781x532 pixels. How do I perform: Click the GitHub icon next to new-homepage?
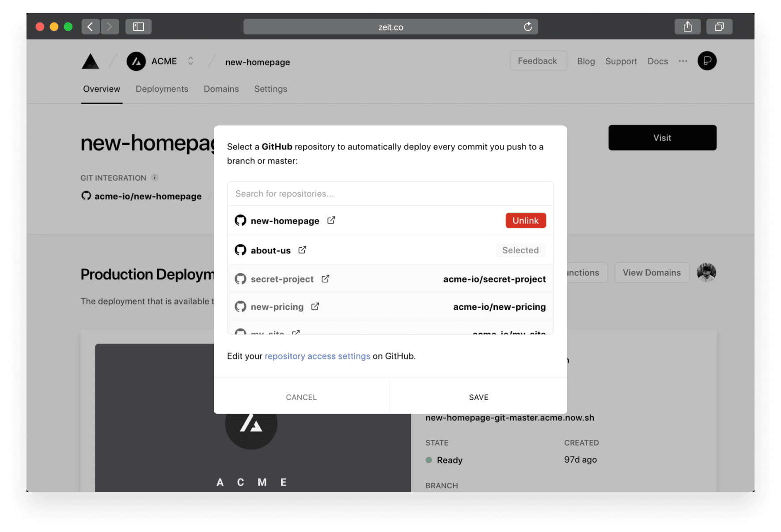(240, 220)
